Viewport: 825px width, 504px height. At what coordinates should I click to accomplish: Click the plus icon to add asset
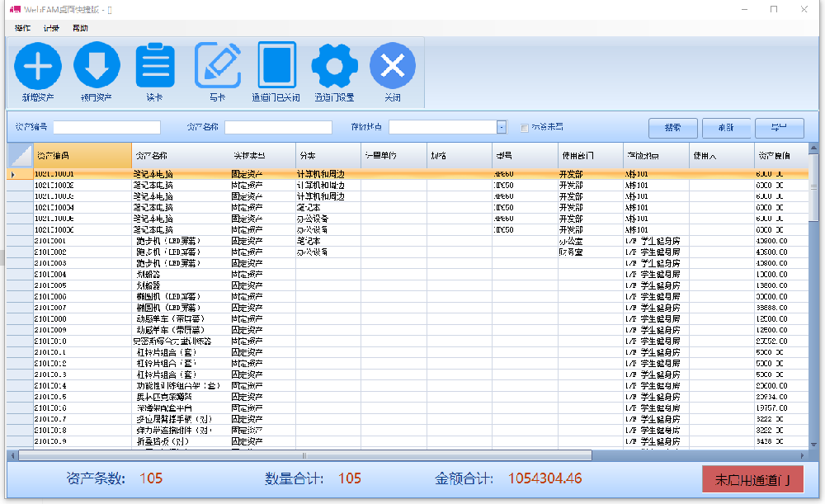point(38,67)
